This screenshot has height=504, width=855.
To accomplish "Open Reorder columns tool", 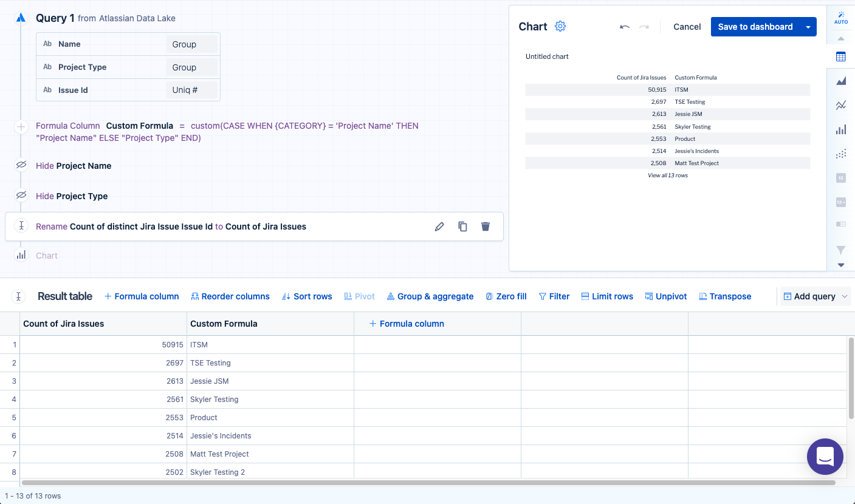I will [230, 296].
